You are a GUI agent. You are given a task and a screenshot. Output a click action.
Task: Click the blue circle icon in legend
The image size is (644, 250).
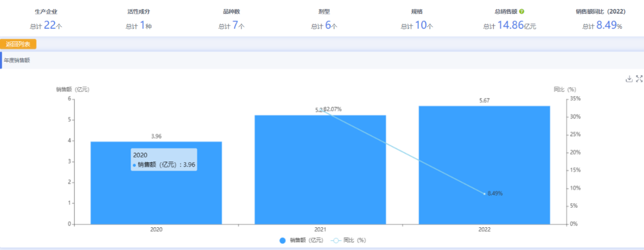[283, 240]
